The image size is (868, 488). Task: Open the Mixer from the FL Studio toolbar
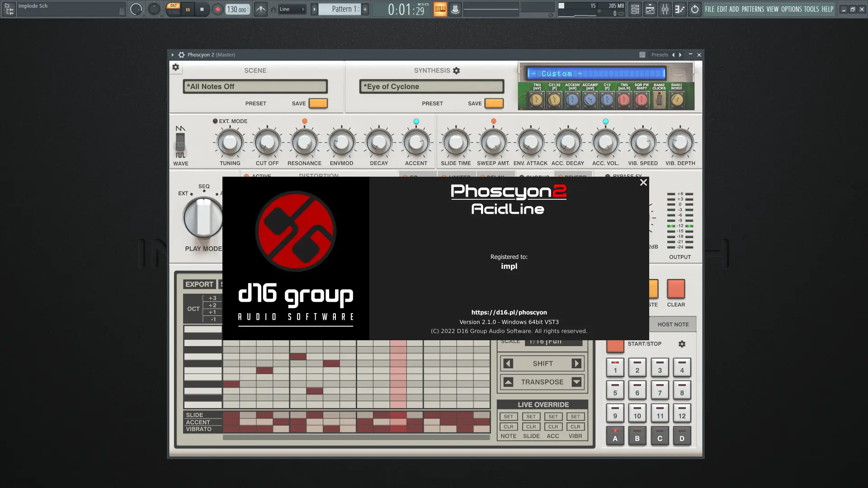coord(665,9)
